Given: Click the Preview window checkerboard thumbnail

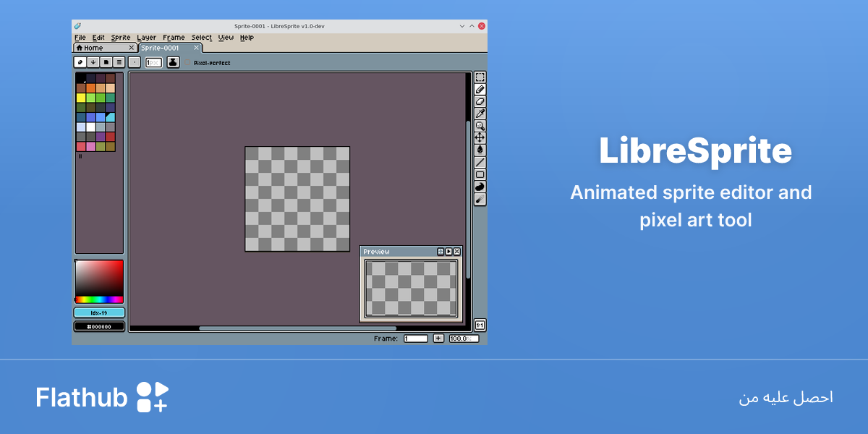Looking at the screenshot, I should pyautogui.click(x=411, y=289).
